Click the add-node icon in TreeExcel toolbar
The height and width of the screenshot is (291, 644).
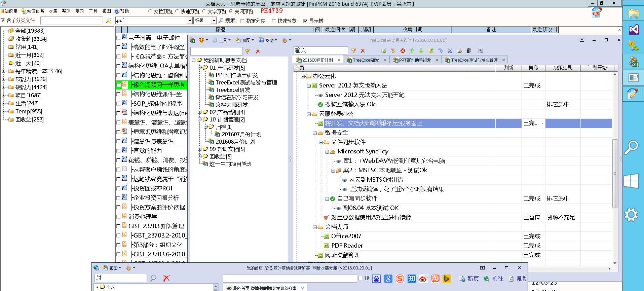384,51
